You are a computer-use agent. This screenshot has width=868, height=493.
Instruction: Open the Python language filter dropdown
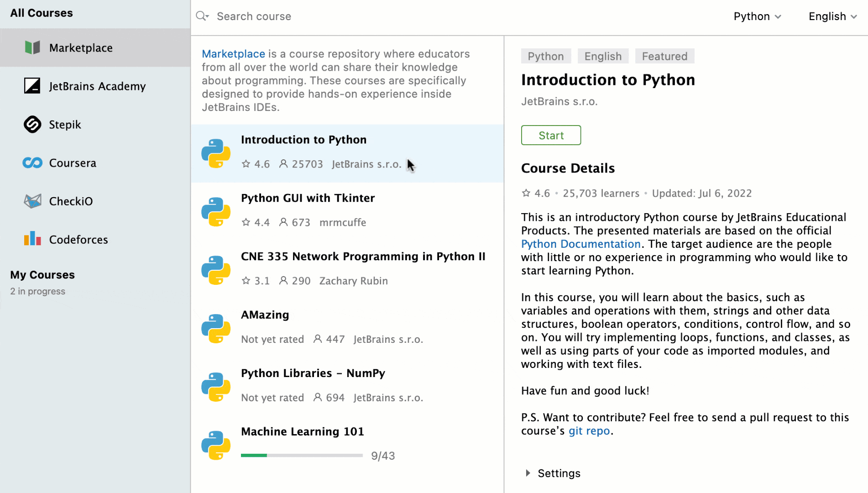pyautogui.click(x=757, y=16)
